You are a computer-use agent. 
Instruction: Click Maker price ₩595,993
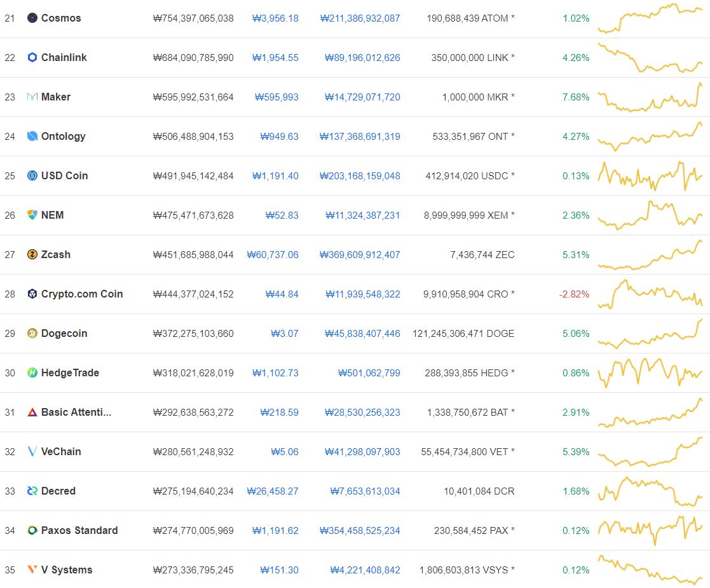[x=276, y=97]
